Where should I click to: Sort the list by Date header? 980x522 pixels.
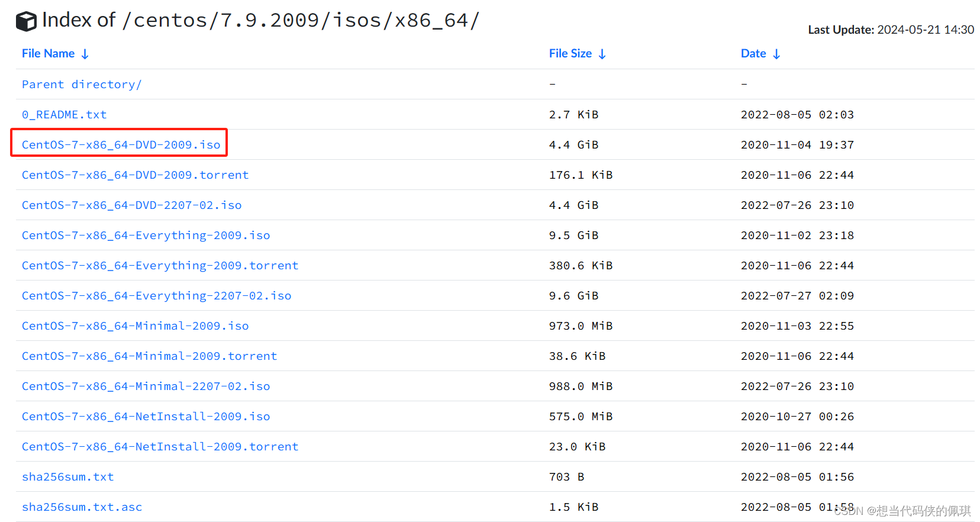click(753, 54)
